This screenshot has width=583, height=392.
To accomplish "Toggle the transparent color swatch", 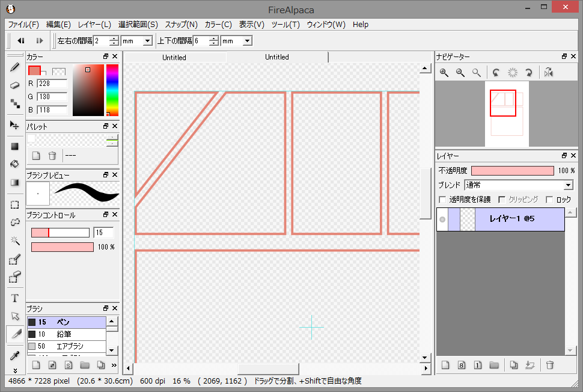I will pos(59,72).
